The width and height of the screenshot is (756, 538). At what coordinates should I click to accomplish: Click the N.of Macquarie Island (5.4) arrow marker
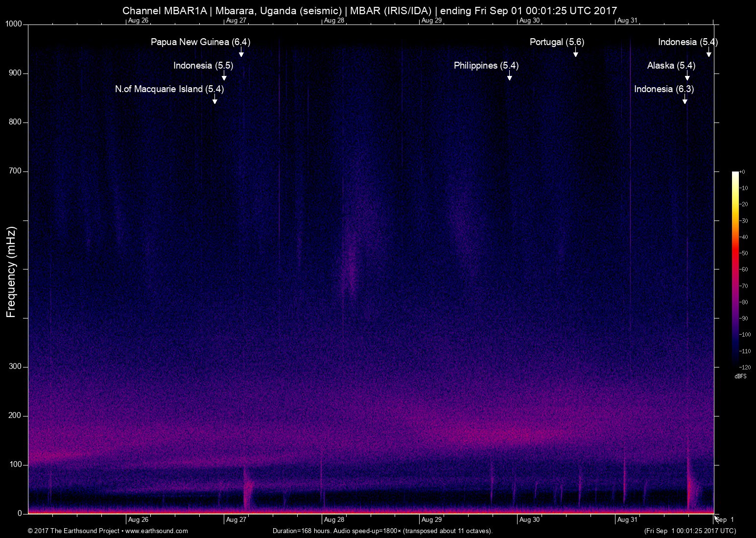tap(214, 100)
